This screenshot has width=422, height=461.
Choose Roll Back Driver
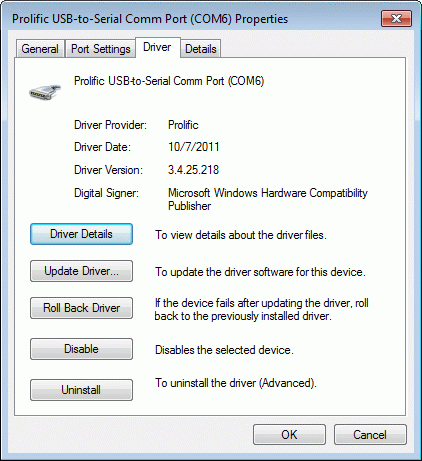pyautogui.click(x=81, y=308)
